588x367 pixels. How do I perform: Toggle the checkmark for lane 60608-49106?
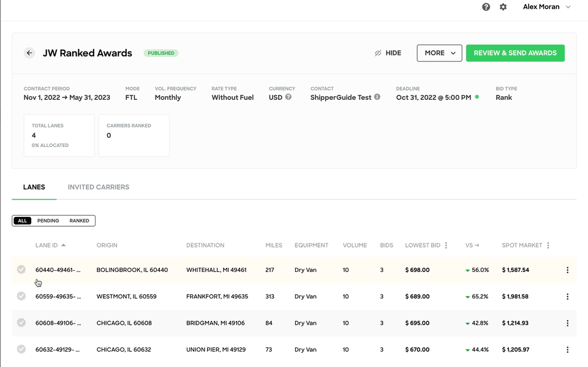click(21, 323)
